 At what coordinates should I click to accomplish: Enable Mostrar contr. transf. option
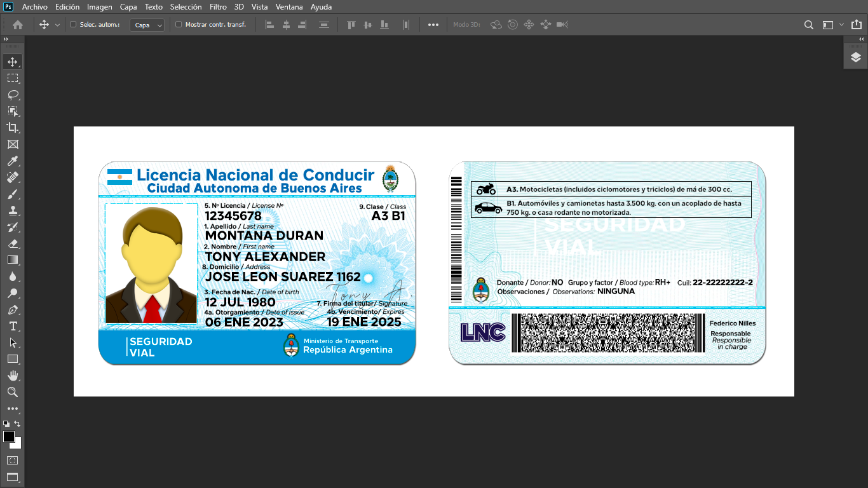tap(179, 24)
